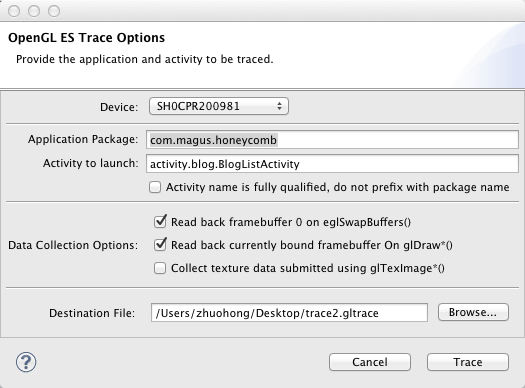The image size is (525, 388).
Task: Uncheck 'Read back framebuffer 0 on eglSwapBuffers()'
Action: coord(160,222)
